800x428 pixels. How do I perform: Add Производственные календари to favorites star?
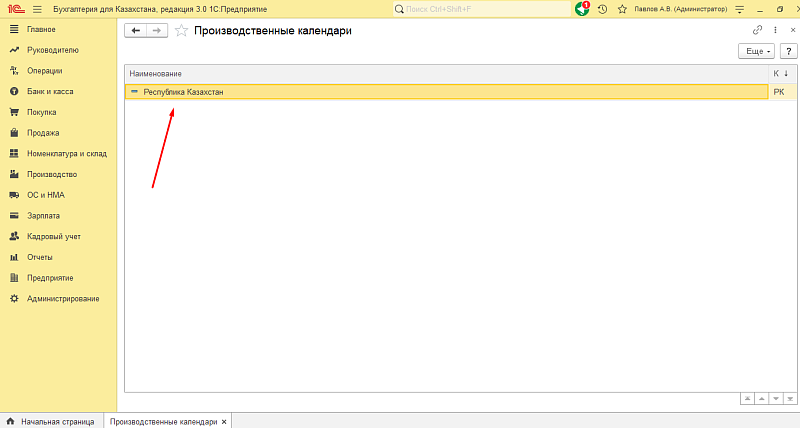(181, 31)
